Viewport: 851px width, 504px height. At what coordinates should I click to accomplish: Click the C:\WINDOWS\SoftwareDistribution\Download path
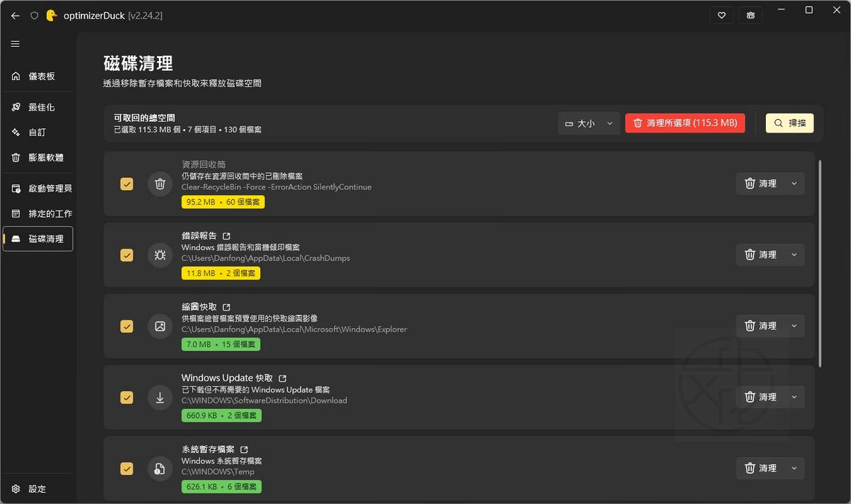(265, 401)
